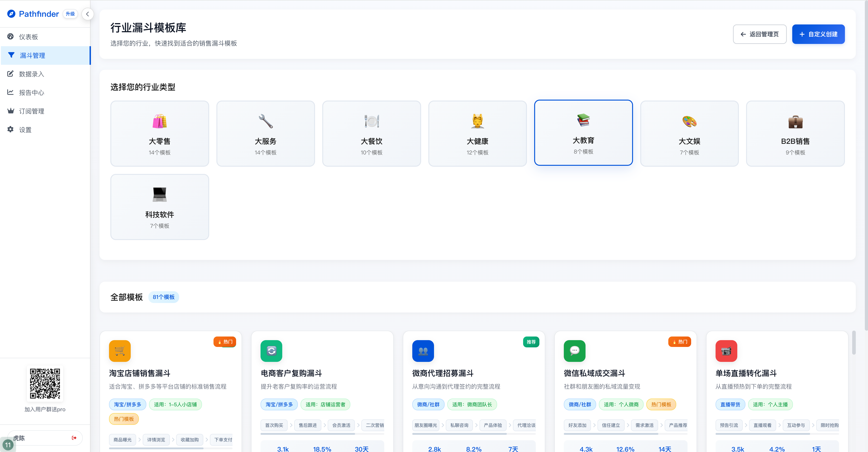868x452 pixels.
Task: Open the 报告中心 chart icon
Action: (10, 92)
